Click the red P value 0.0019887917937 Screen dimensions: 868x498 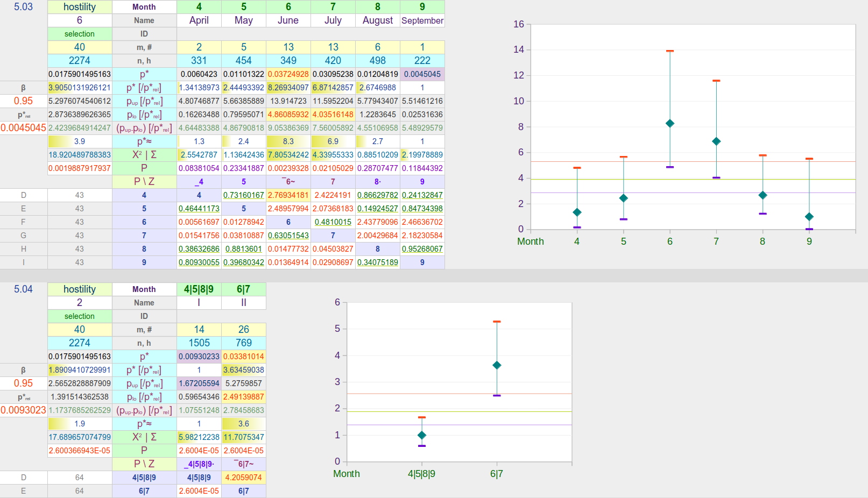80,168
